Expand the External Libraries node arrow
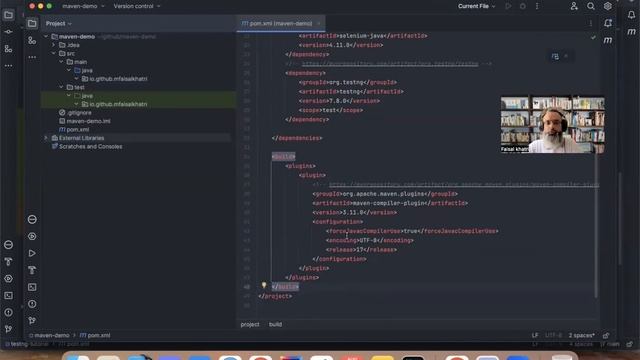Viewport: 640px width, 360px height. click(46, 138)
